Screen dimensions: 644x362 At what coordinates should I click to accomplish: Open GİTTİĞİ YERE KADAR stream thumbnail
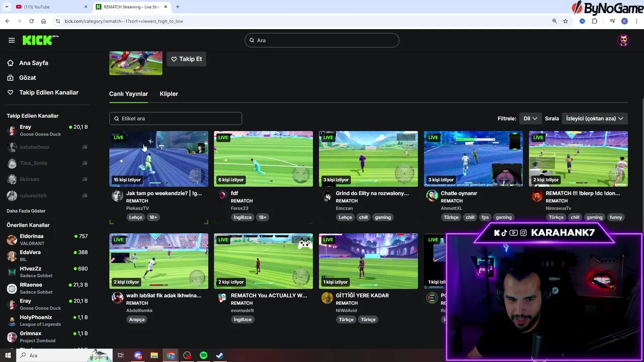(x=368, y=261)
